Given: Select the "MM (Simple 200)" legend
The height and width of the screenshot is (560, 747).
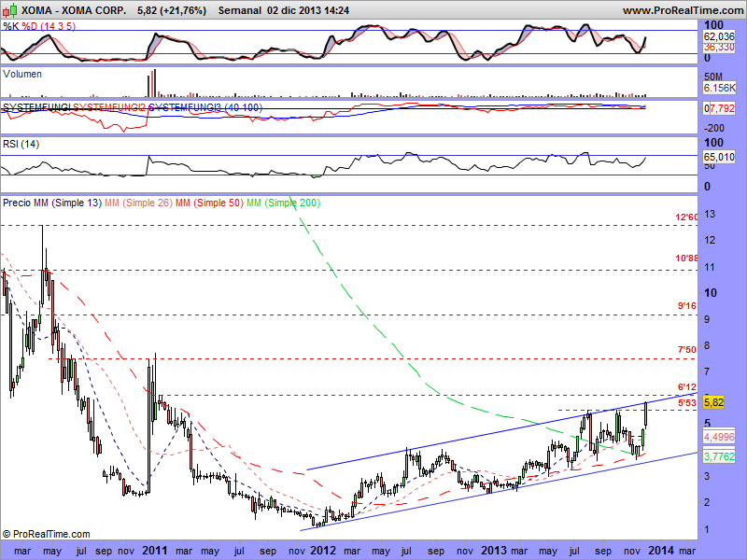Looking at the screenshot, I should pyautogui.click(x=284, y=203).
